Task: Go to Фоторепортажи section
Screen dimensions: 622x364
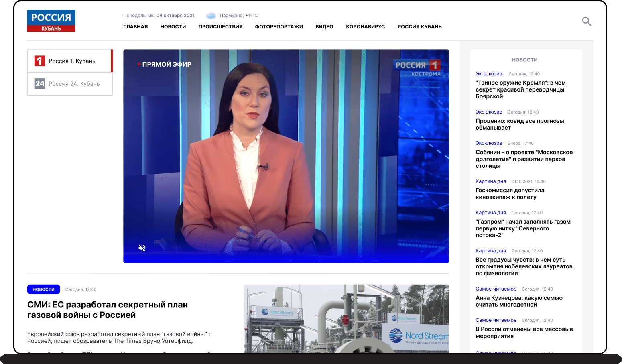Action: tap(279, 27)
